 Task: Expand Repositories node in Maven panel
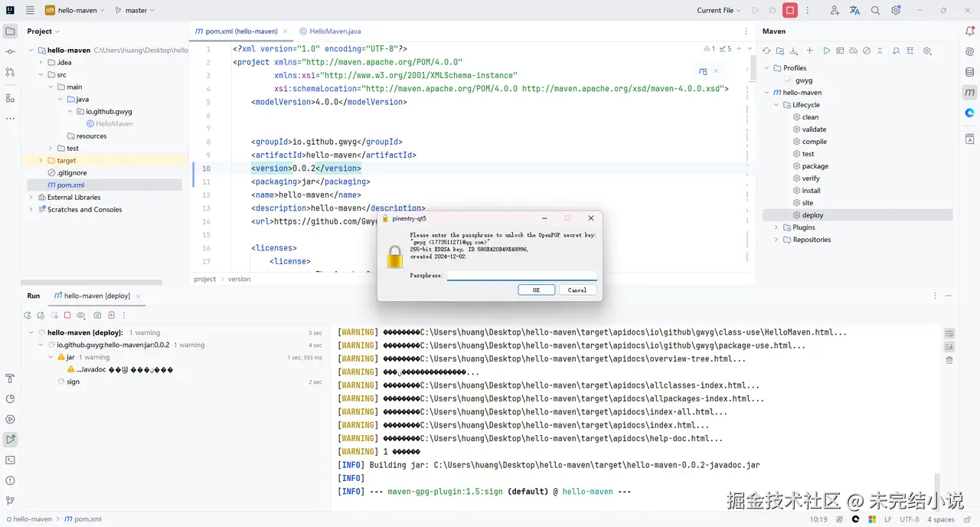click(x=776, y=240)
